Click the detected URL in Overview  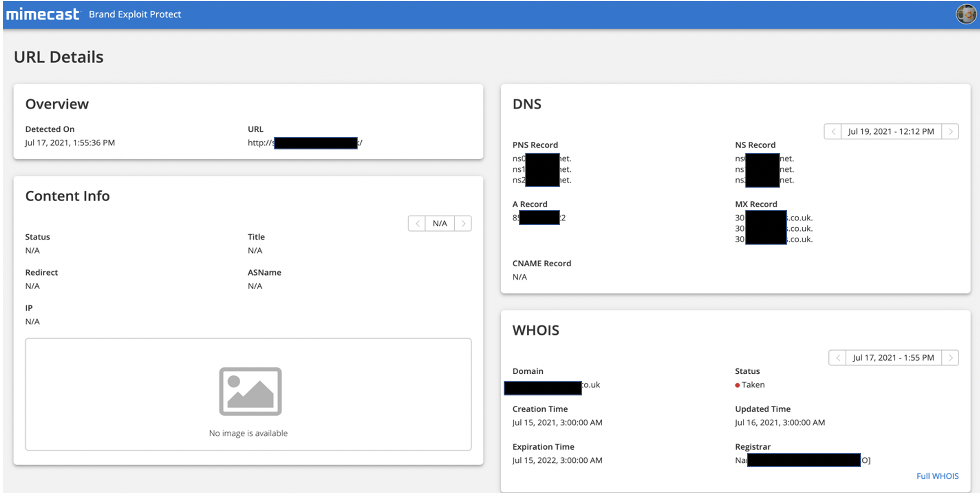(x=305, y=143)
